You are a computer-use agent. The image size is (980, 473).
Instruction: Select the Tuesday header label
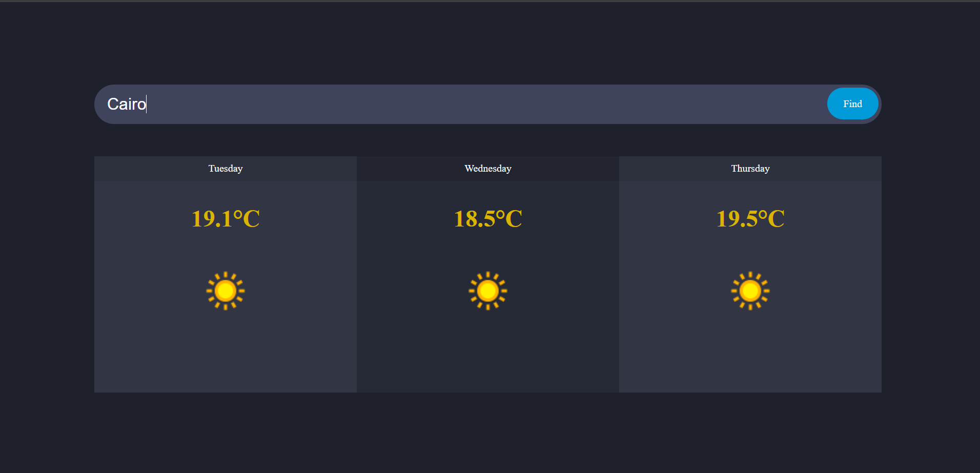click(x=226, y=168)
